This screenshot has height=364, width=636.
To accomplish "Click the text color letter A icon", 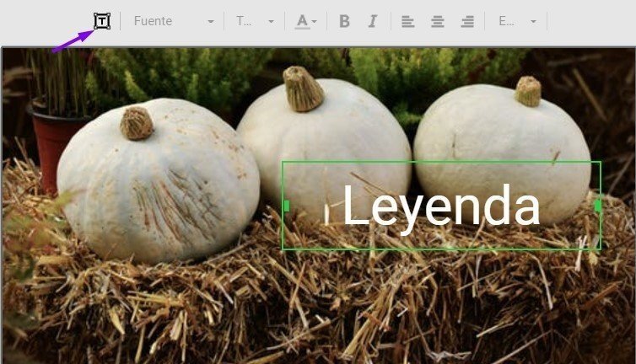I will point(302,21).
